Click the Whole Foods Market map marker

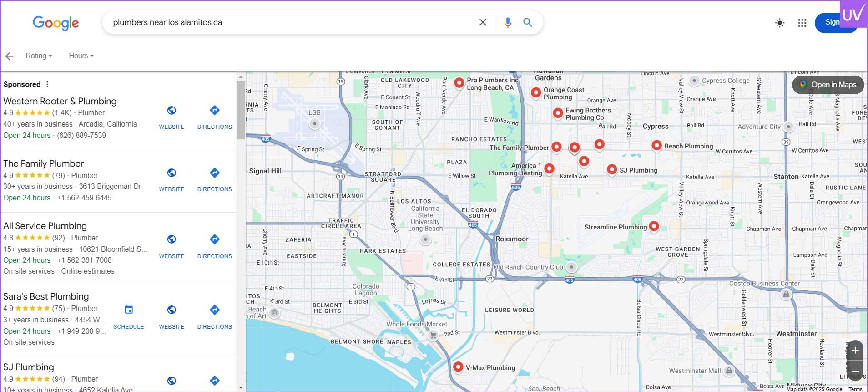[x=433, y=335]
